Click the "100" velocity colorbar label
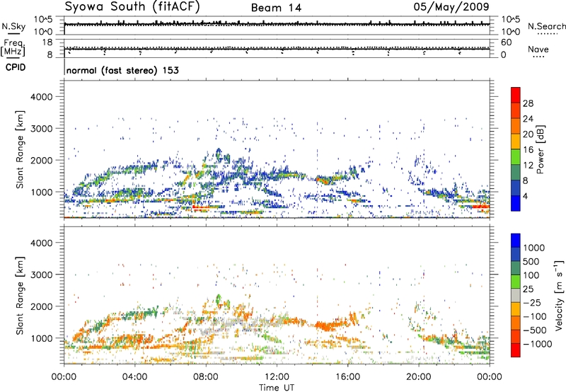The image size is (566, 392). click(x=531, y=275)
